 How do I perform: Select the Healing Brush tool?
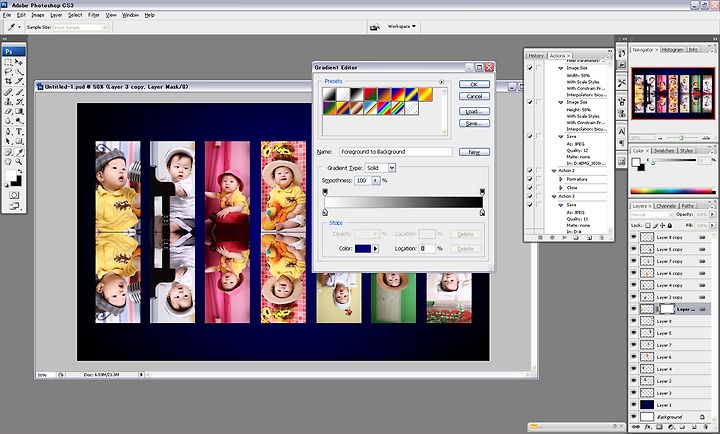[x=8, y=92]
